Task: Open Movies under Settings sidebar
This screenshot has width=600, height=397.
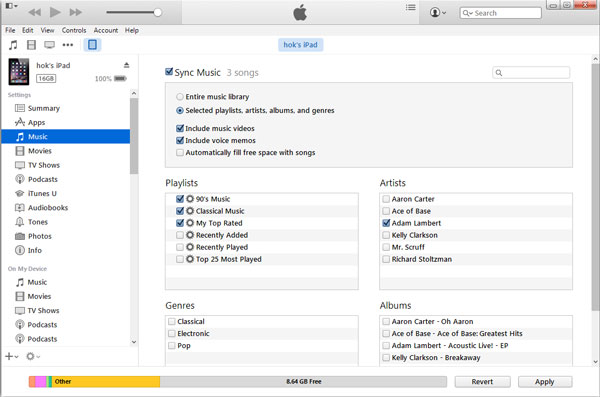Action: (39, 151)
